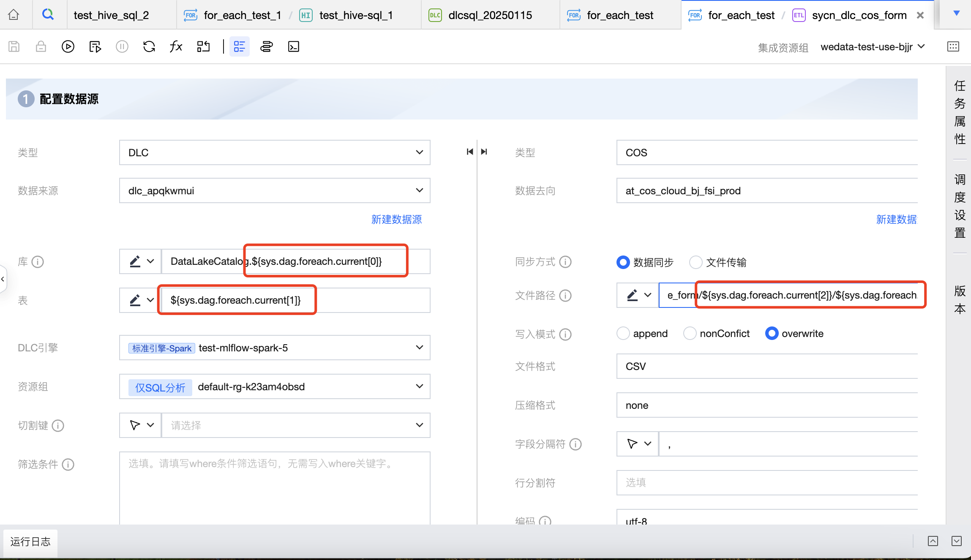Select the 文件传输 radio option
This screenshot has width=971, height=560.
696,262
